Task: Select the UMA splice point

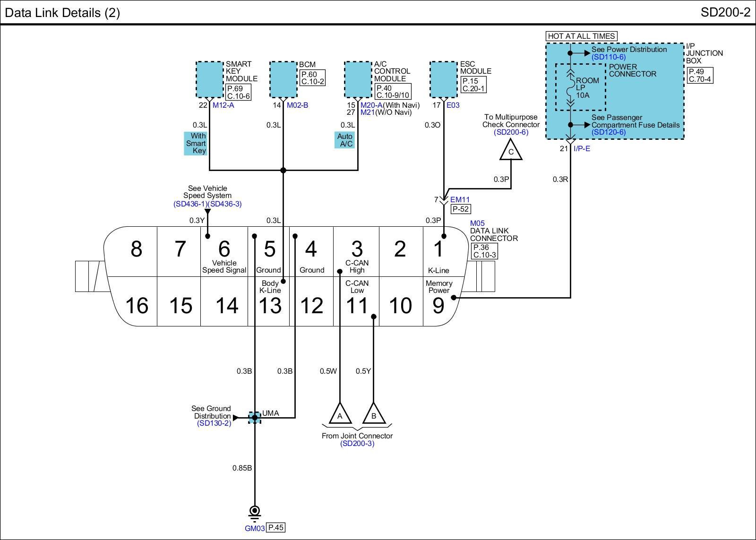Action: 255,418
